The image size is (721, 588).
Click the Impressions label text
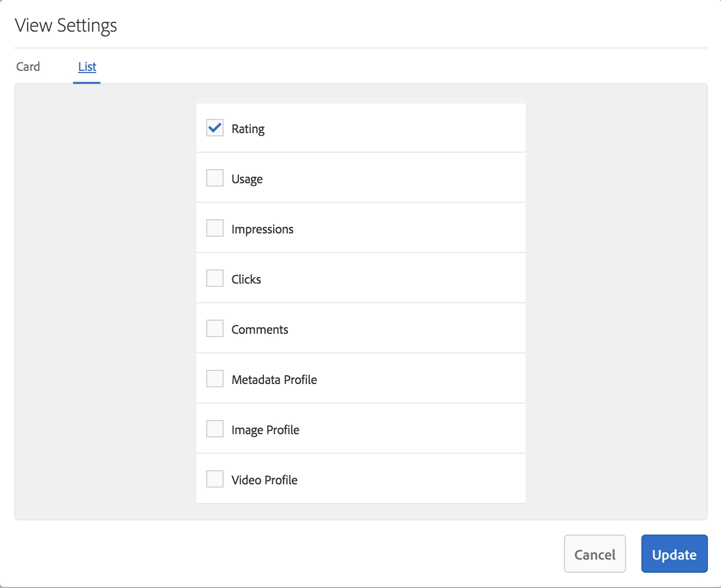pos(262,230)
